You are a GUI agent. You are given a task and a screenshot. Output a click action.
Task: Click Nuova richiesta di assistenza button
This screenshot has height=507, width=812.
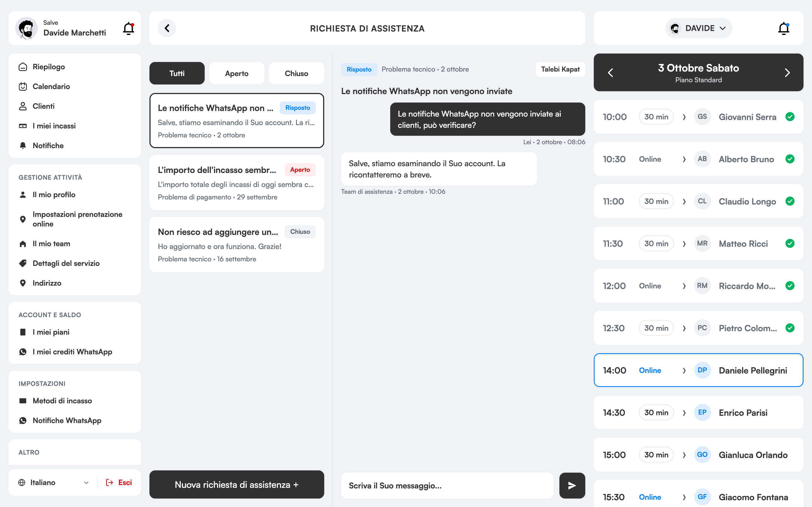(x=237, y=484)
